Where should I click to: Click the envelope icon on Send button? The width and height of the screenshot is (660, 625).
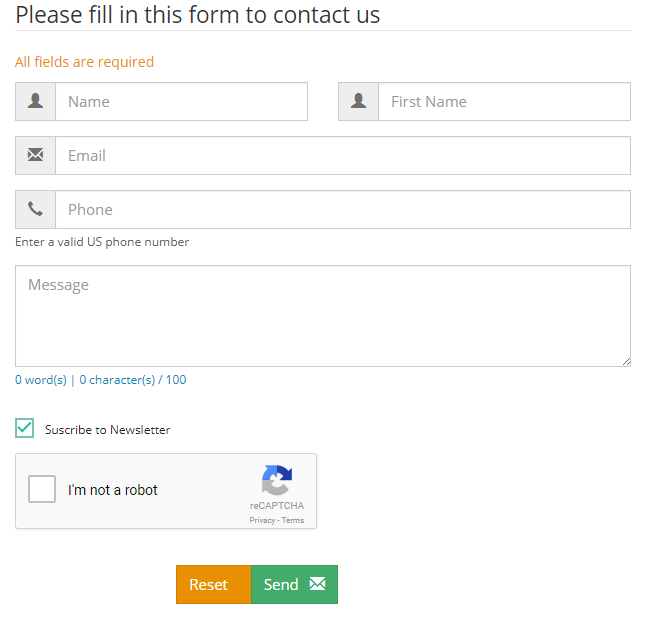point(317,584)
